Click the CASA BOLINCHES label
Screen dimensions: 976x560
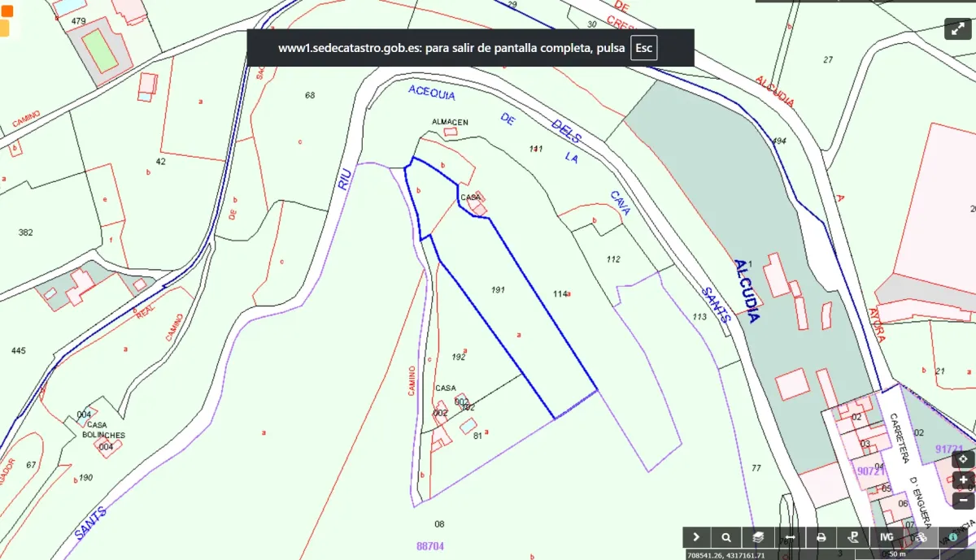102,430
